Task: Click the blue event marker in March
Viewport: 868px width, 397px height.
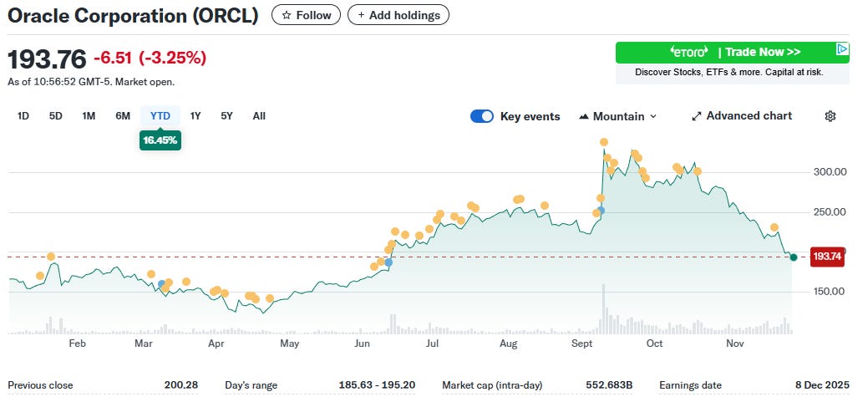Action: [x=161, y=284]
